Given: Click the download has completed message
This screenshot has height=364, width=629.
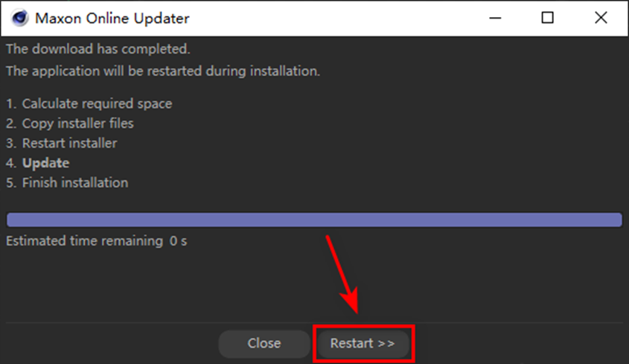Looking at the screenshot, I should 98,49.
